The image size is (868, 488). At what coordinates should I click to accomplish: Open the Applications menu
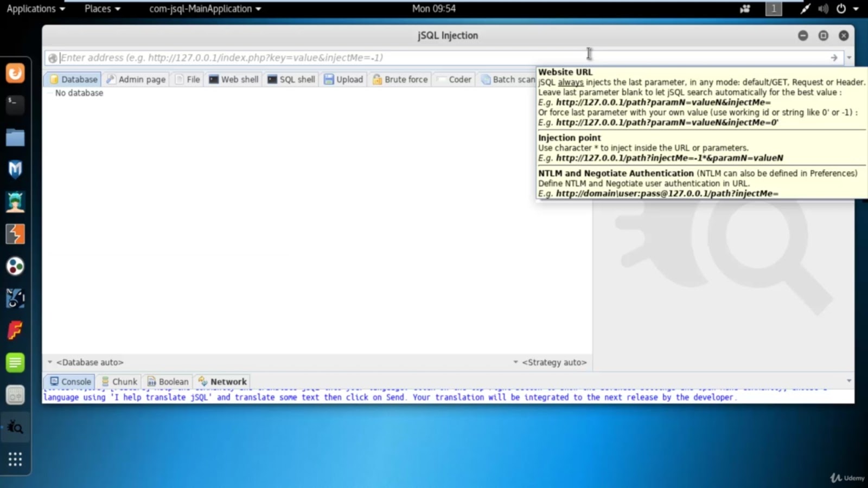click(31, 8)
